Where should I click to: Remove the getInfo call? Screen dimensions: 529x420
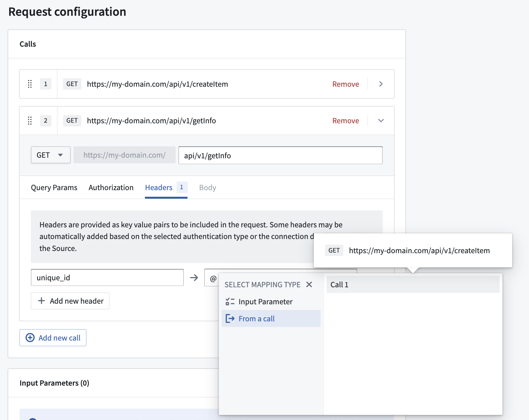tap(346, 121)
